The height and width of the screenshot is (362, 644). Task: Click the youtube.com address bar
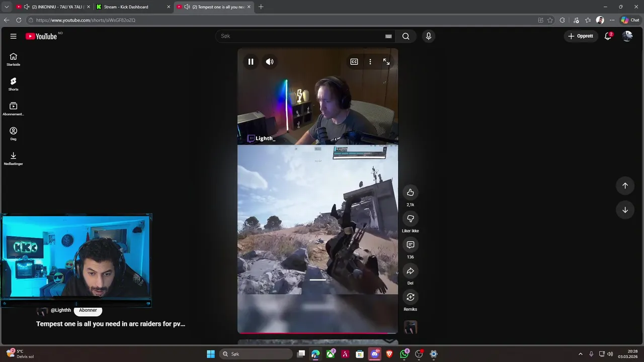tap(282, 20)
